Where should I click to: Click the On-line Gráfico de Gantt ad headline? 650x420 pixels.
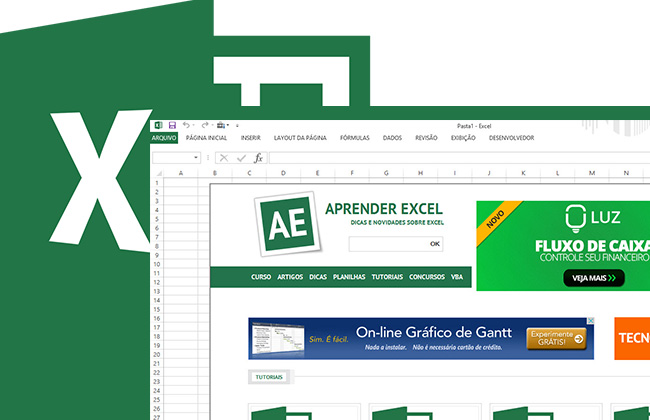tap(434, 332)
